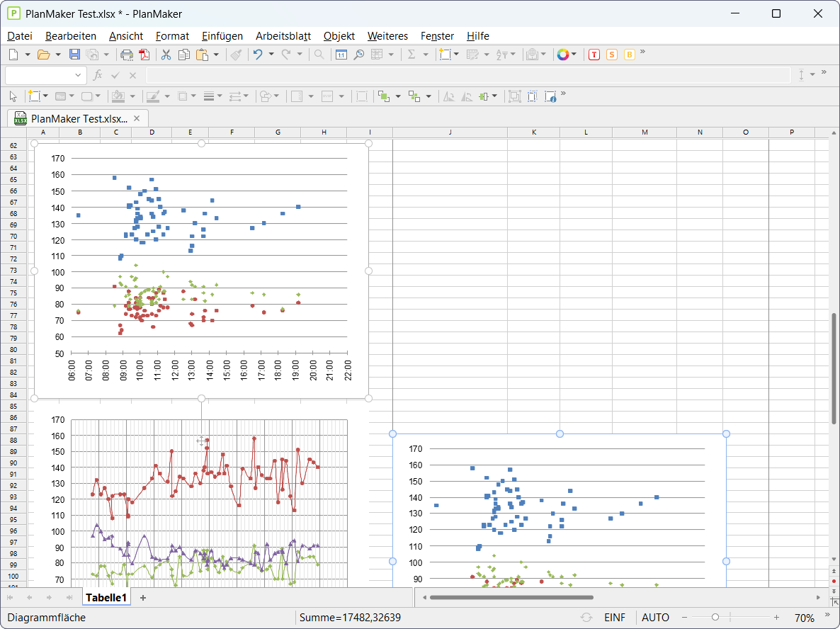Click the top-center handle of the bottom-right chart
Screen dimensions: 840x629
pyautogui.click(x=560, y=433)
